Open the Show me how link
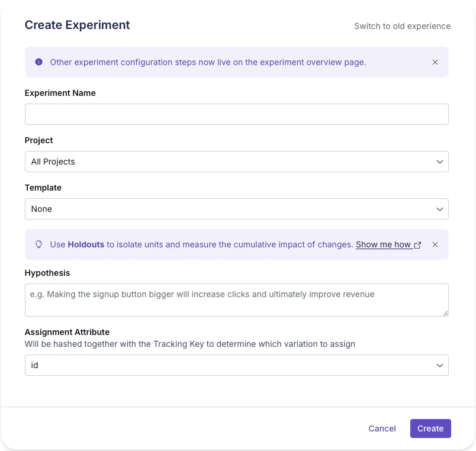Viewport: 476px width, 451px height. click(x=383, y=244)
